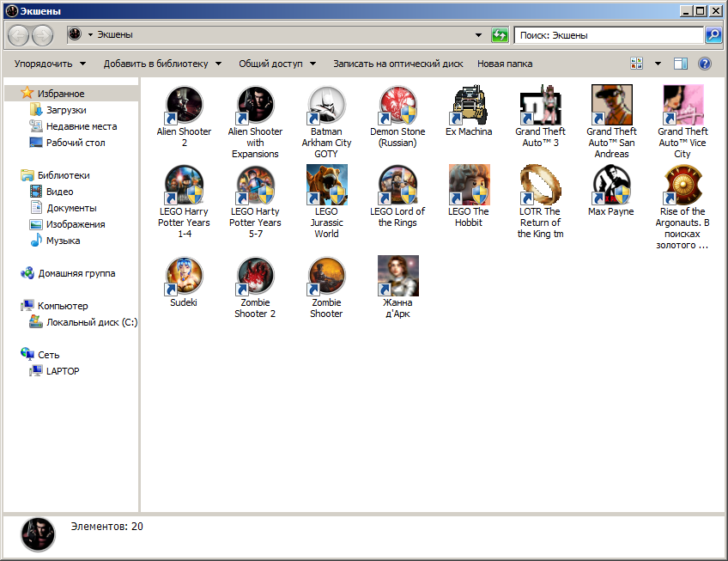The height and width of the screenshot is (561, 728).
Task: Open the address path arrow before Экшены
Action: [90, 35]
